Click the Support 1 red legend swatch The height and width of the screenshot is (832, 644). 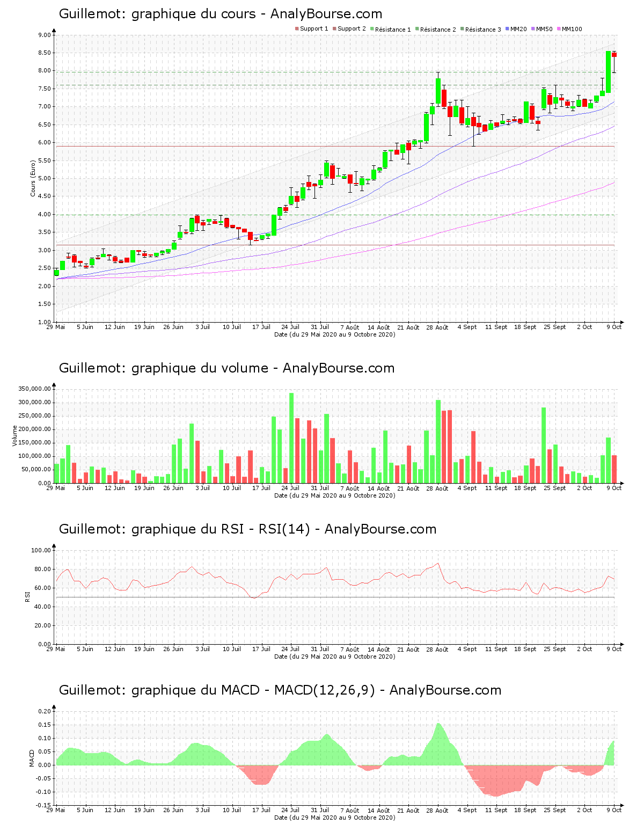[x=297, y=29]
